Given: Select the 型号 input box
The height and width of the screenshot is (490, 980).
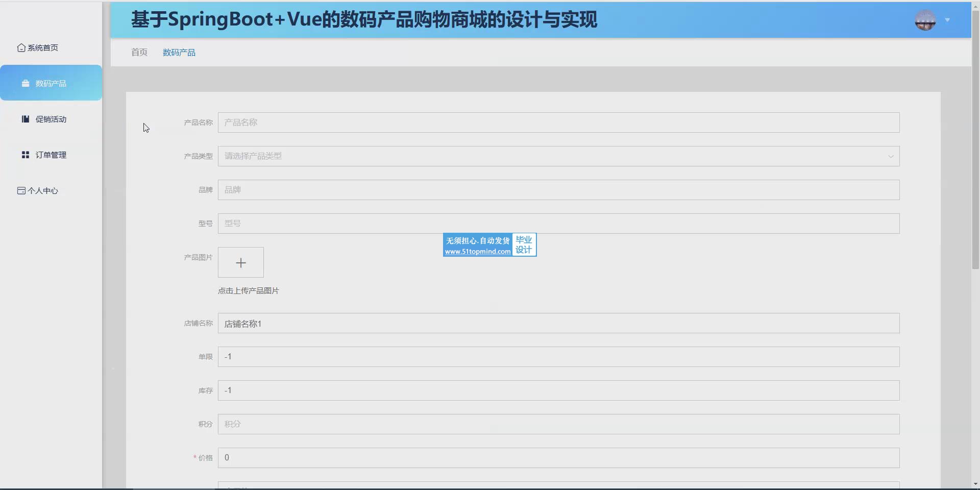Looking at the screenshot, I should [x=558, y=224].
